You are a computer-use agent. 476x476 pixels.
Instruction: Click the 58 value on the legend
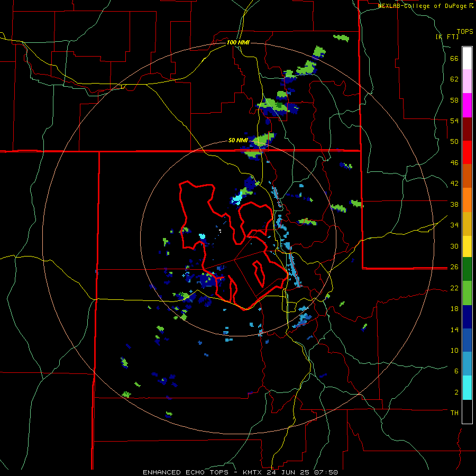(x=454, y=100)
